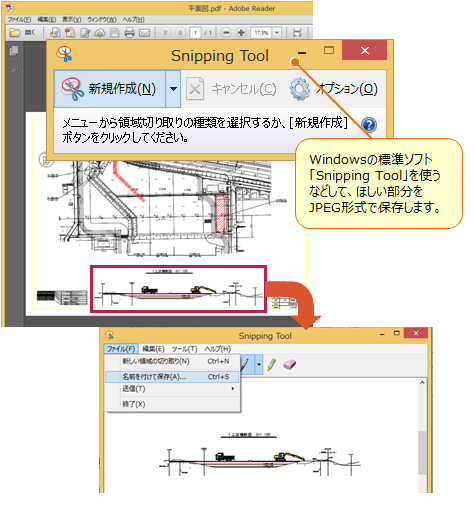Open 編集(E) menu in lower Snipping Tool
Image resolution: width=475 pixels, height=505 pixels.
[x=153, y=349]
